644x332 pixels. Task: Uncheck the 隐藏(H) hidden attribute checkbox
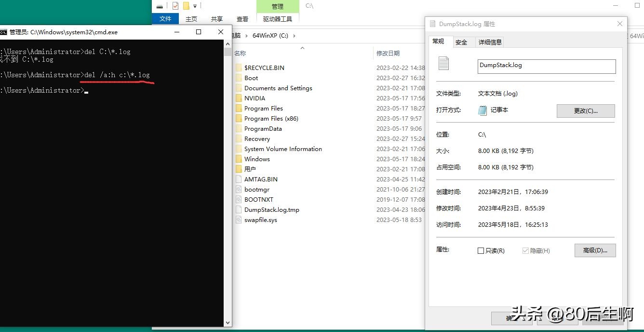tap(526, 250)
